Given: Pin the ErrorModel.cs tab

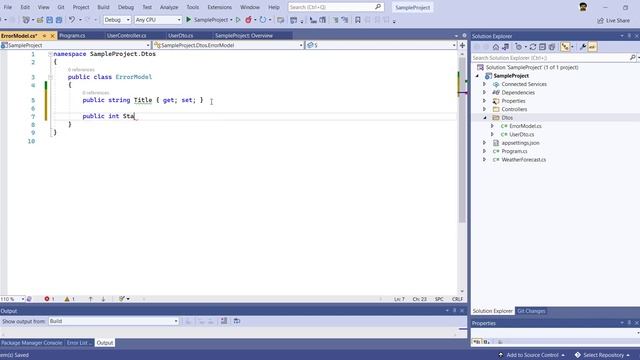Looking at the screenshot, I should tap(44, 36).
